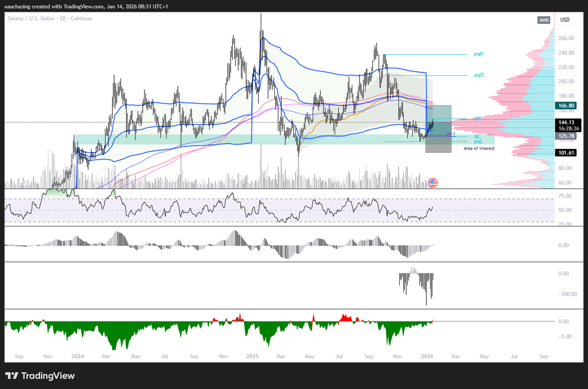Viewport: 588px width, 389px height.
Task: Click the US flag economic event icon
Action: pyautogui.click(x=432, y=182)
